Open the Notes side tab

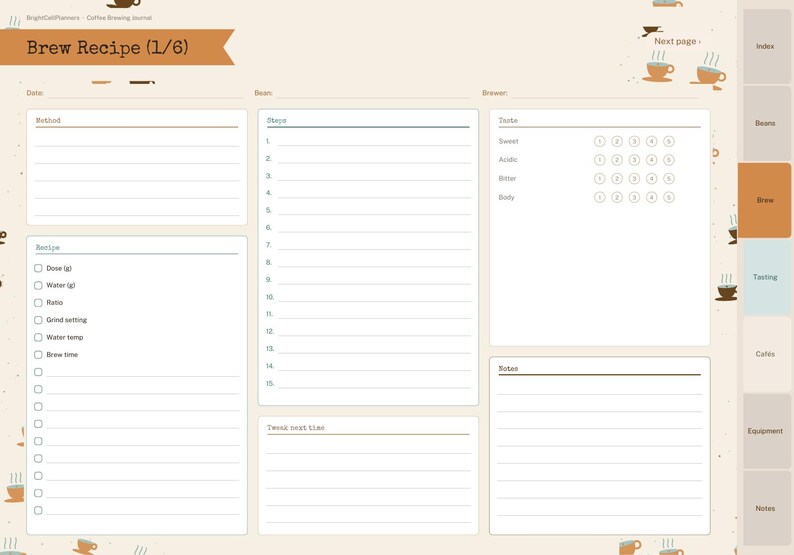[x=765, y=508]
